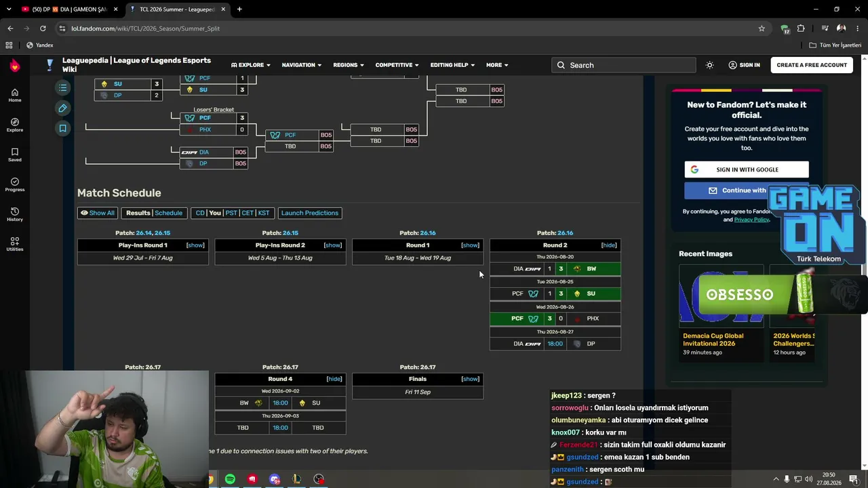Select the Schedule view toggle
The image size is (868, 488).
[x=169, y=213]
